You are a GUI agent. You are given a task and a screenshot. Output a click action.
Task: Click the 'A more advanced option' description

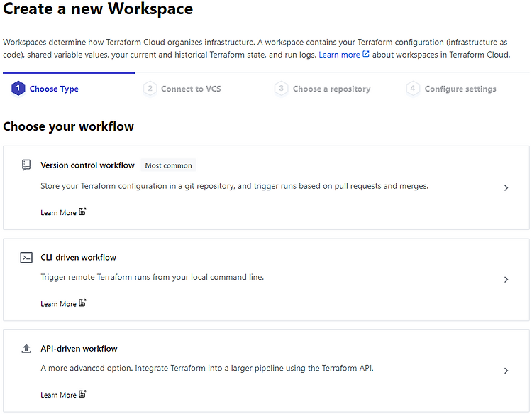207,368
